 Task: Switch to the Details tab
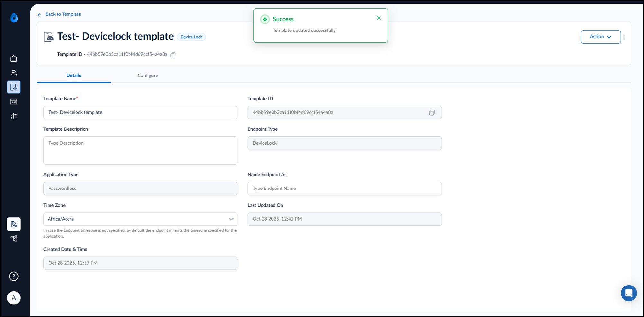coord(74,75)
